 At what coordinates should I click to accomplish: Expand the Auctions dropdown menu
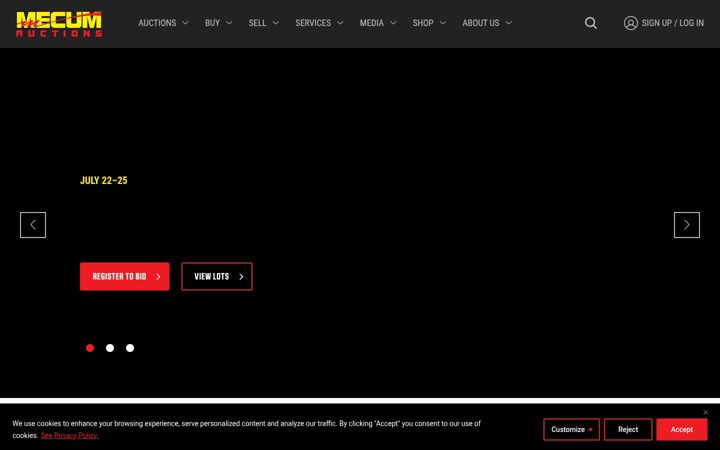click(163, 23)
